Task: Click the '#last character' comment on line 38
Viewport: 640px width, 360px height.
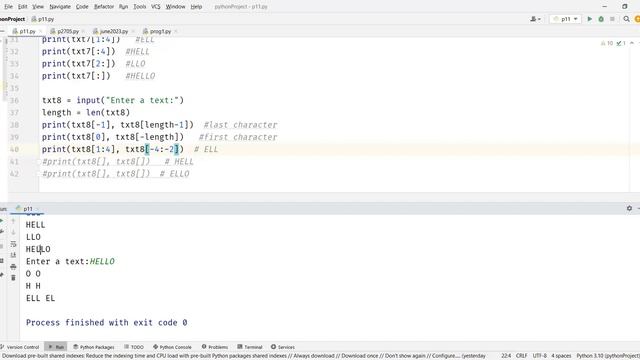Action: 240,125
